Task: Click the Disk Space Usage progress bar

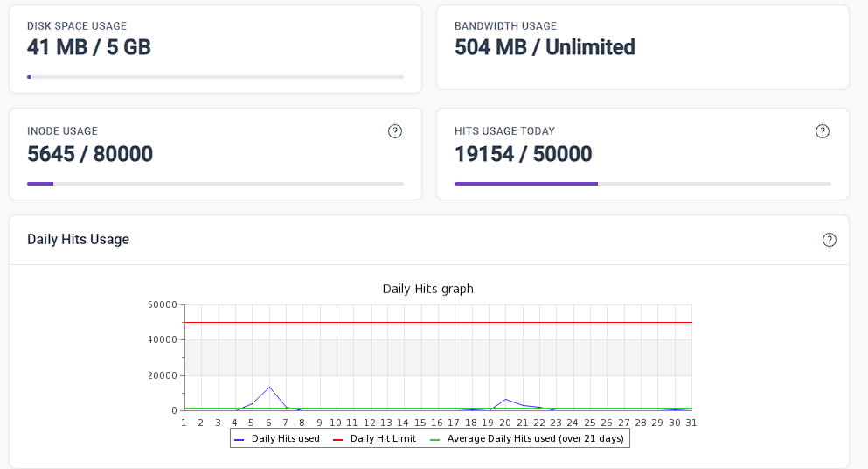Action: [215, 77]
